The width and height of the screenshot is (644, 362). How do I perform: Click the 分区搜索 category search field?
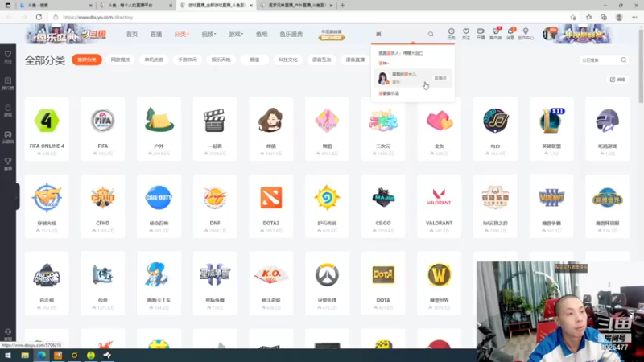(x=603, y=60)
